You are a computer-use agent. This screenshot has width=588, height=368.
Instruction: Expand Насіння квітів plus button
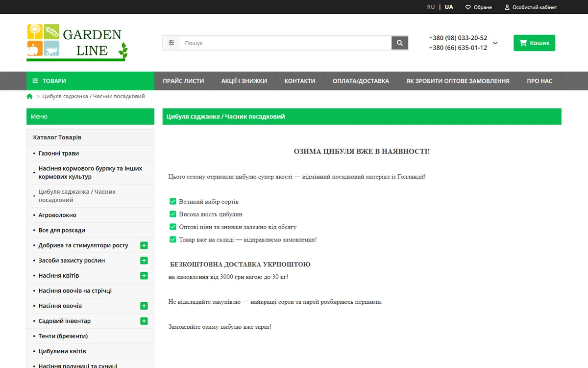pos(144,276)
